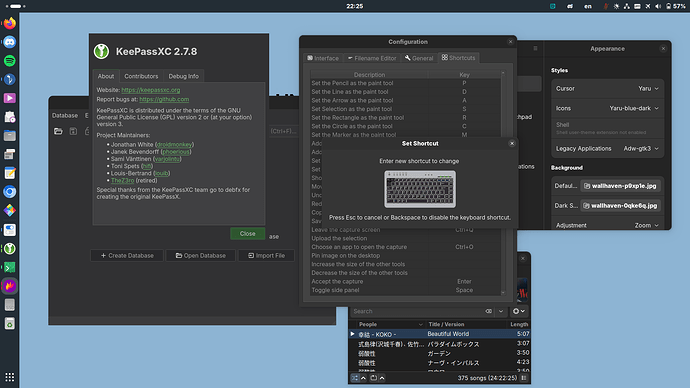The height and width of the screenshot is (388, 690).
Task: Expand repeat mode options arrow
Action: 382,378
